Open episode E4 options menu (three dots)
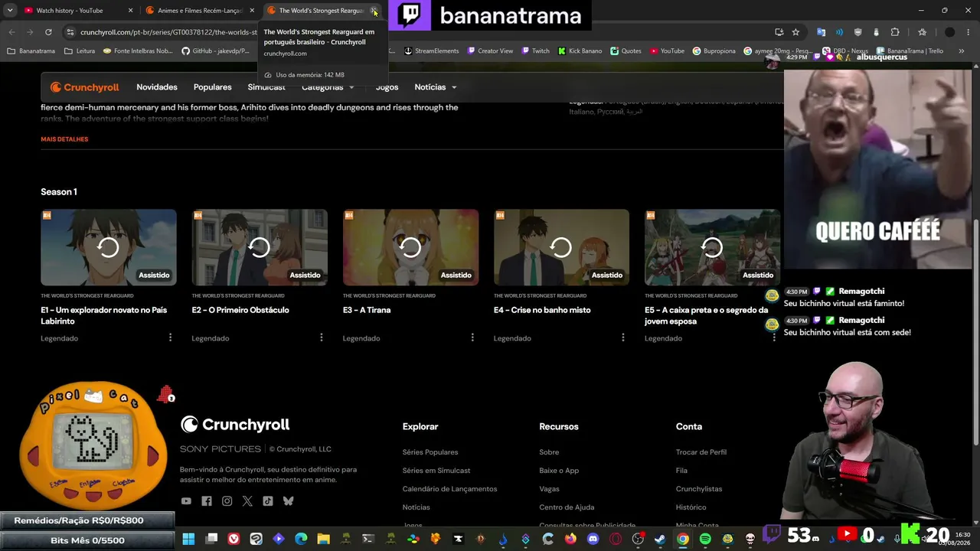Screen dimensions: 980x551 coord(622,337)
